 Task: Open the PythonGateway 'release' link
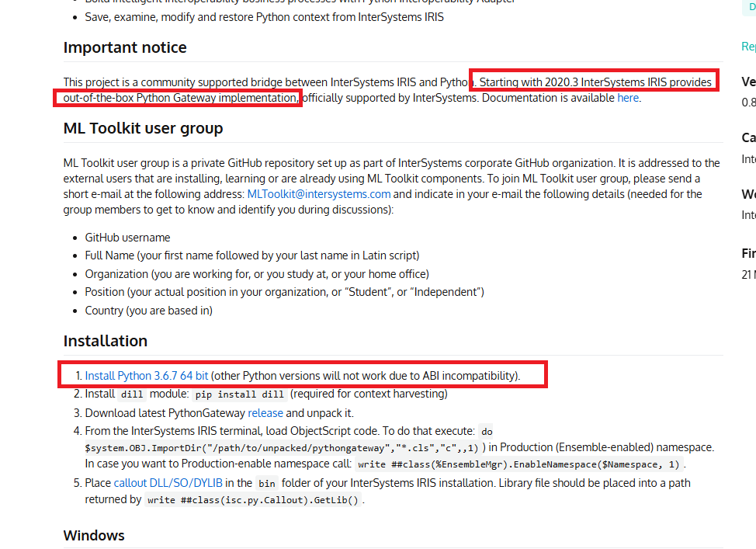tap(265, 413)
